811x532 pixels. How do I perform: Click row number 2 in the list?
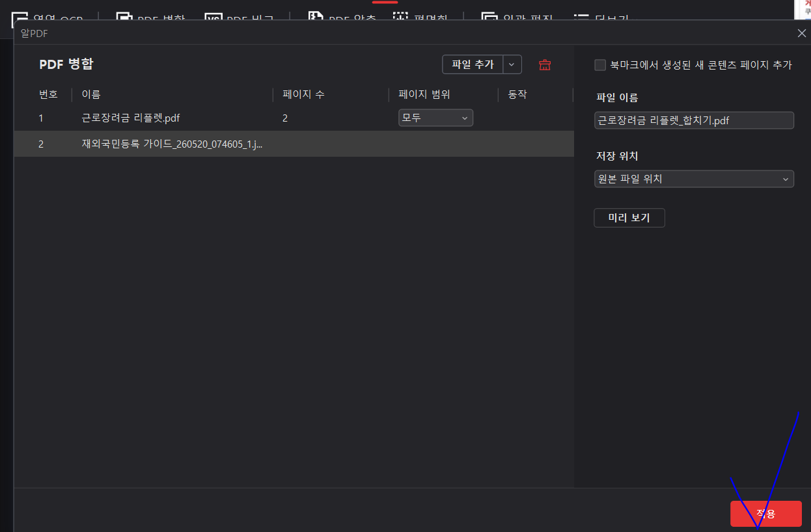[x=41, y=144]
